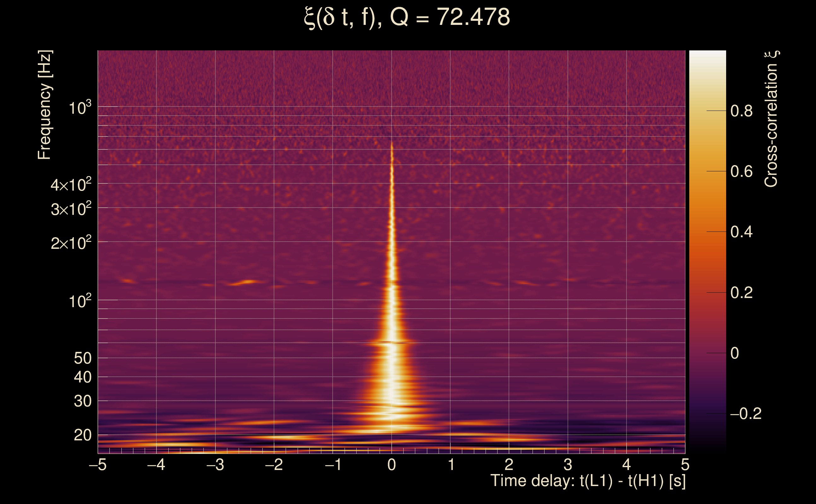Click the x-axis tick label 0
This screenshot has height=504, width=816.
point(392,465)
